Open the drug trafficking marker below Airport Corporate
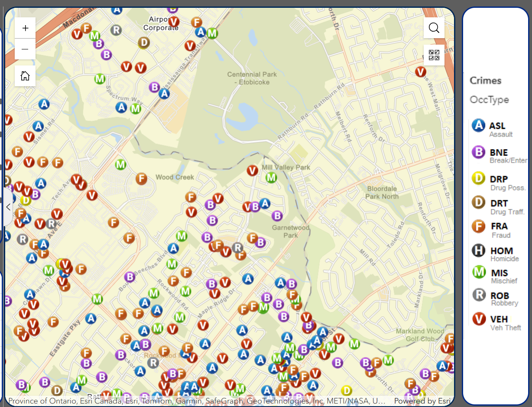This screenshot has height=407, width=532. point(144,42)
